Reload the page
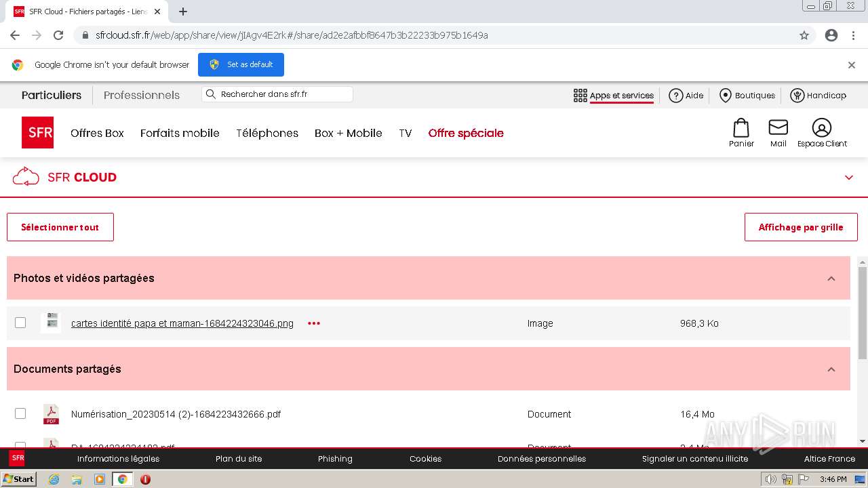868x488 pixels. 58,35
